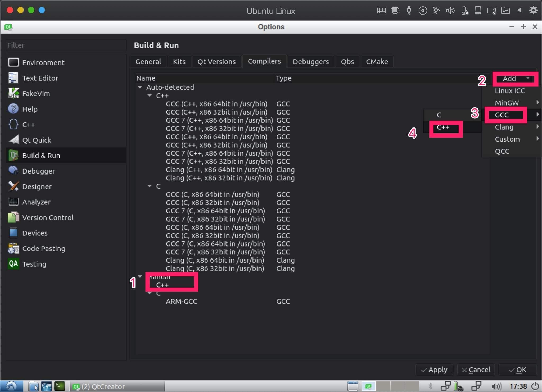The image size is (542, 392).
Task: Collapse the Auto-detected C++ subgroup
Action: click(150, 95)
